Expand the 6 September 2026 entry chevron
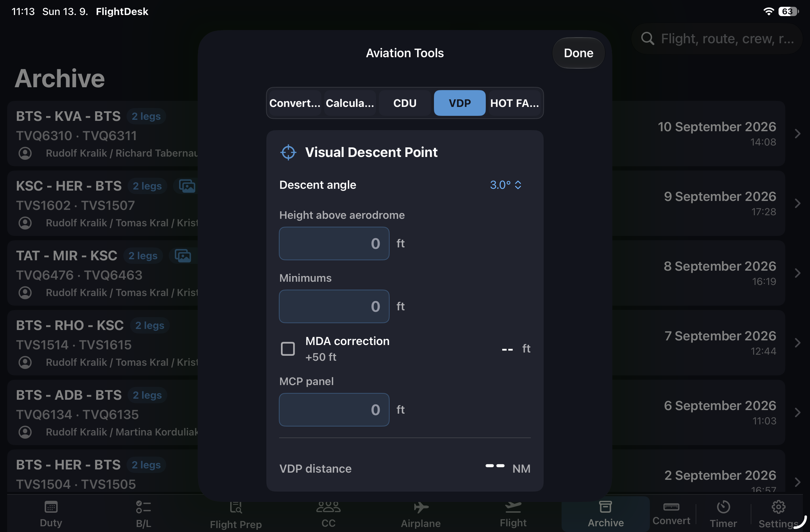Image resolution: width=810 pixels, height=532 pixels. pyautogui.click(x=797, y=413)
